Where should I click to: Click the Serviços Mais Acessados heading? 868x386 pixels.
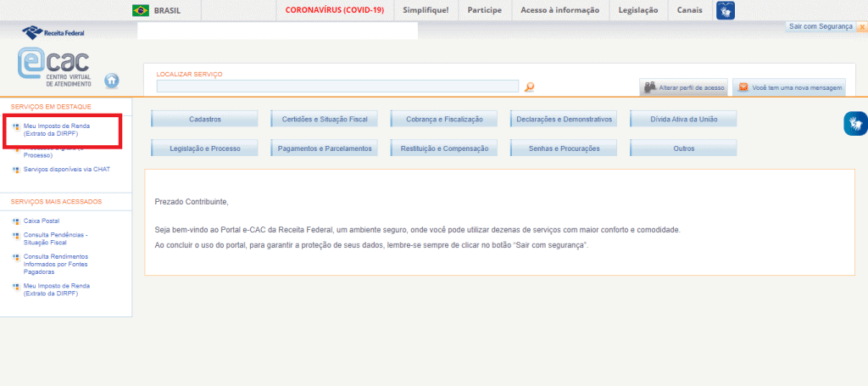[56, 202]
